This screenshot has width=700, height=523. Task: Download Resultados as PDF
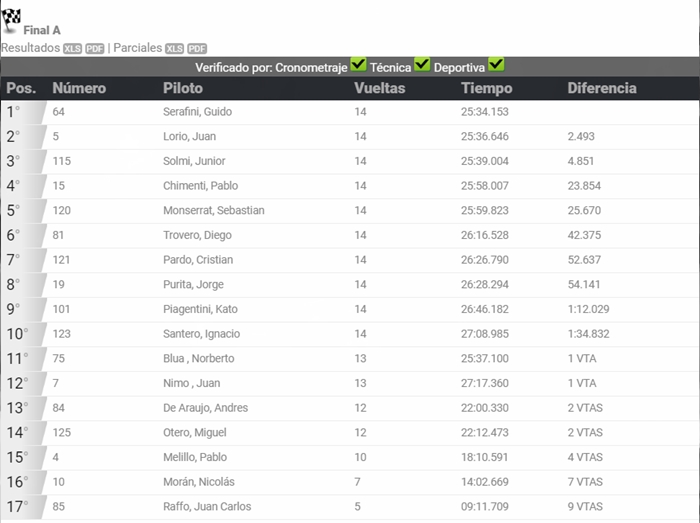95,48
